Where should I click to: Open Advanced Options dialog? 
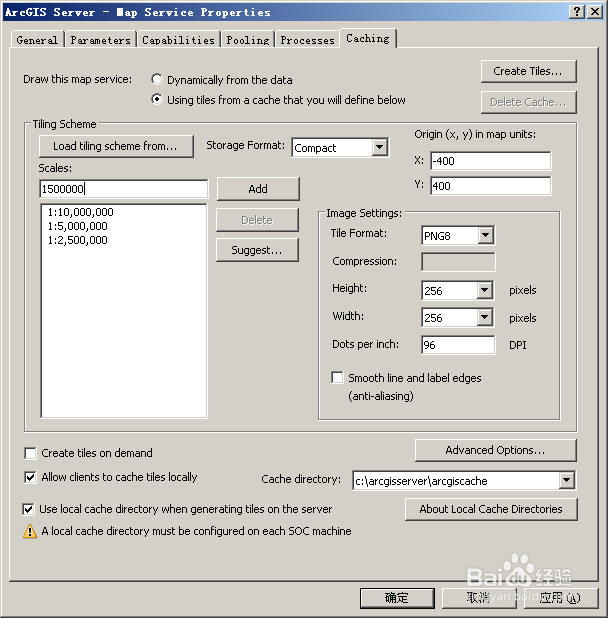click(x=496, y=450)
